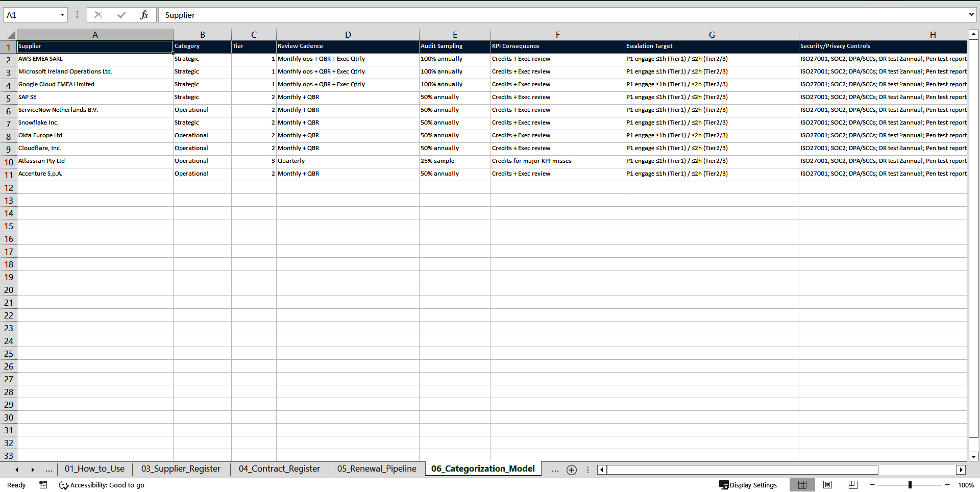Open the 04_Contract_Register sheet tab
The image size is (980, 492).
[x=279, y=469]
